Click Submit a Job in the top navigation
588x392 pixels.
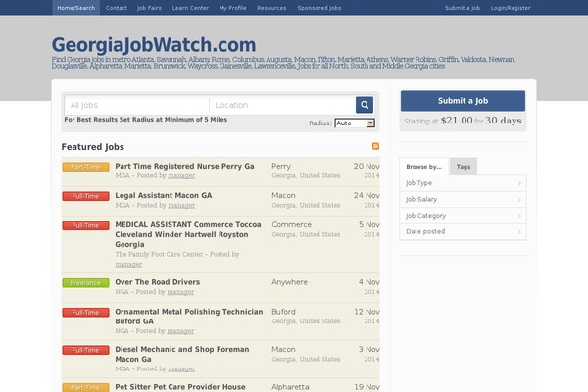pos(463,8)
